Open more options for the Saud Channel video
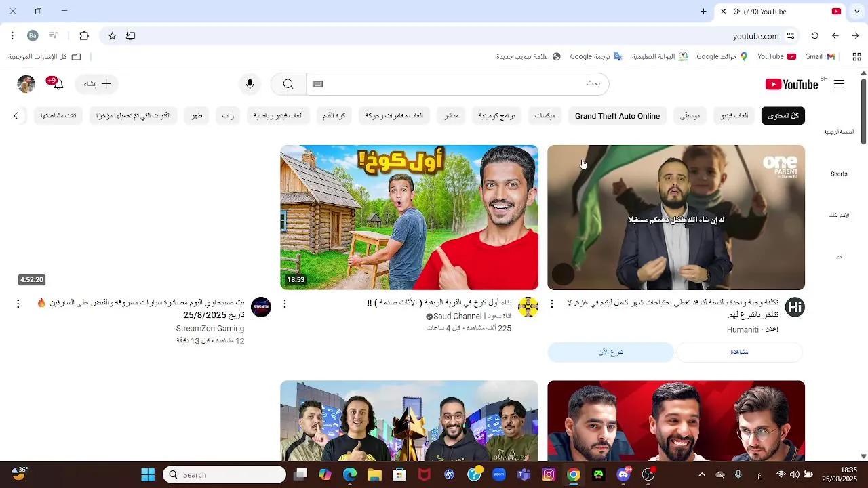The width and height of the screenshot is (868, 488). coord(285,304)
